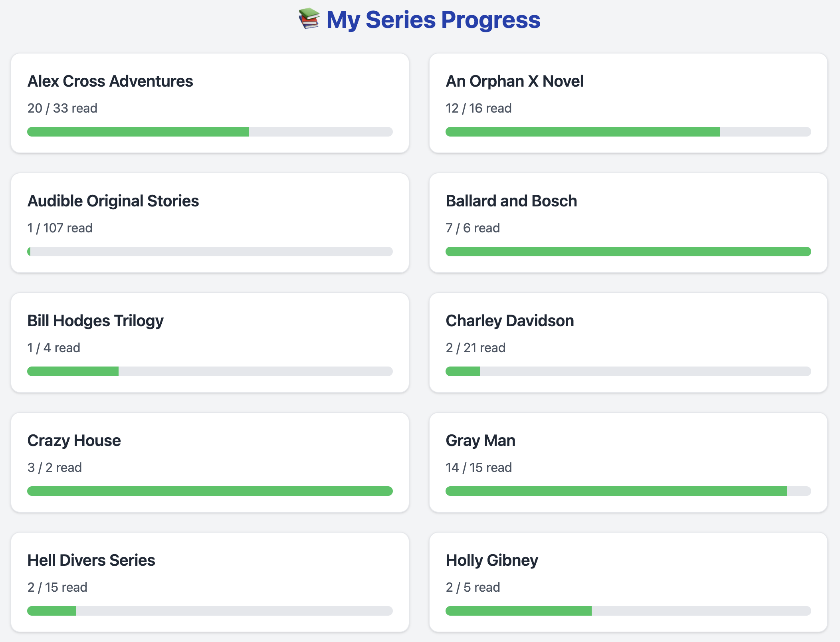840x642 pixels.
Task: Click the fully-filled Ballard and Bosch progress bar
Action: 628,252
